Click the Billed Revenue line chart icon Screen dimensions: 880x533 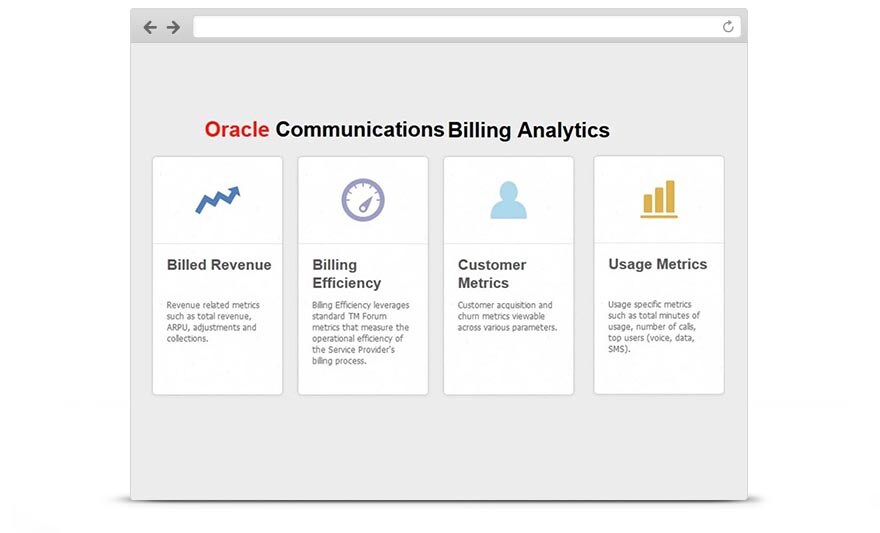pos(217,199)
